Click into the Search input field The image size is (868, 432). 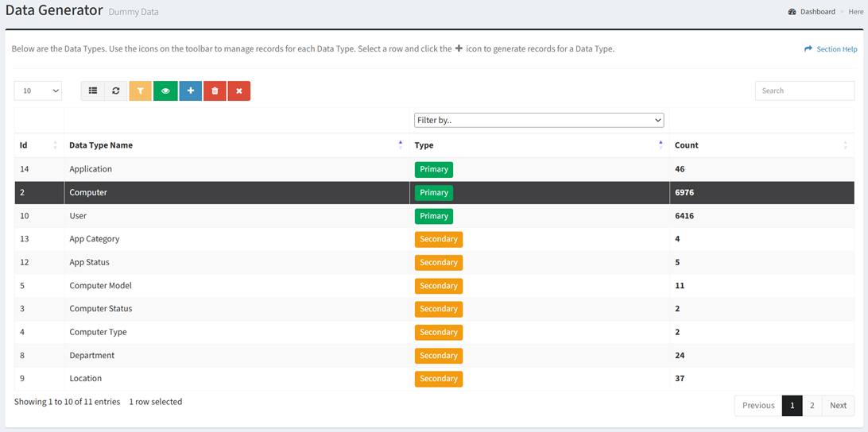804,91
